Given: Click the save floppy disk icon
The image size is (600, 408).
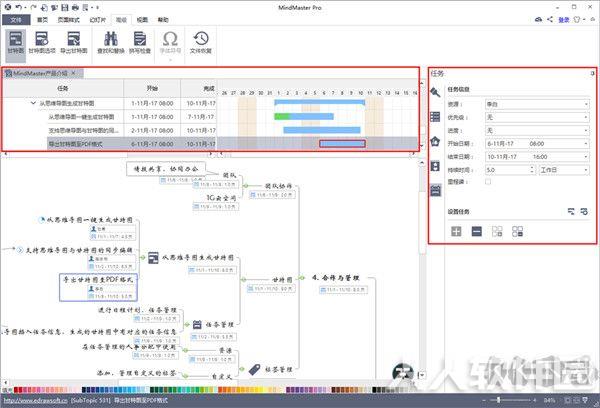Looking at the screenshot, I should point(65,7).
